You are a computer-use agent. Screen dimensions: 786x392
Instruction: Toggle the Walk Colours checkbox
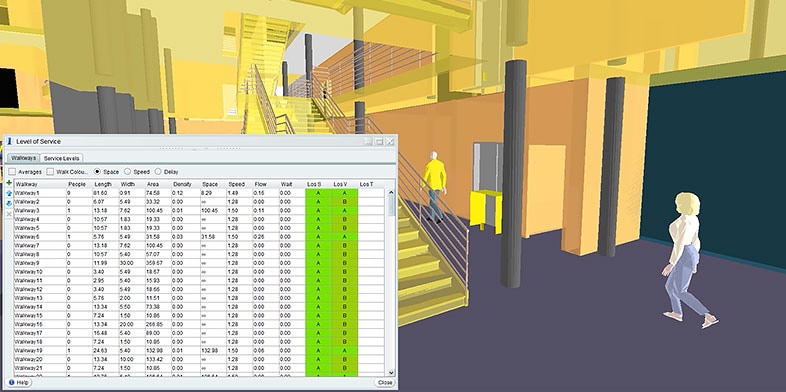pos(50,172)
